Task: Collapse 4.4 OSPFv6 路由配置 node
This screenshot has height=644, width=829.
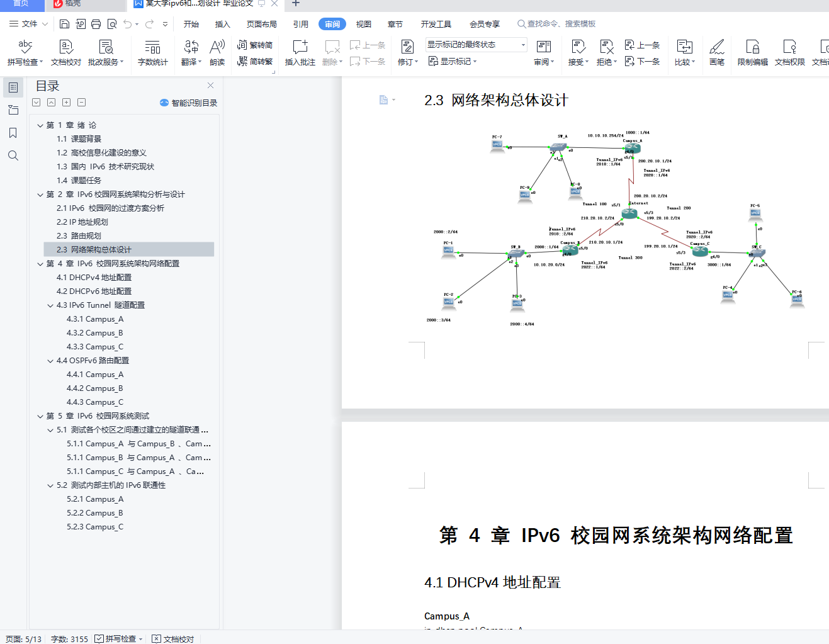Action: 50,361
